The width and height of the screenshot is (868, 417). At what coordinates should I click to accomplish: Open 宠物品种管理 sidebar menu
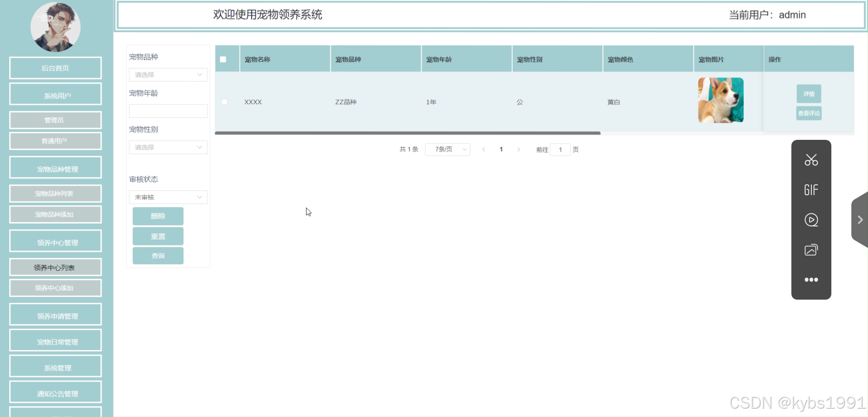pos(55,168)
